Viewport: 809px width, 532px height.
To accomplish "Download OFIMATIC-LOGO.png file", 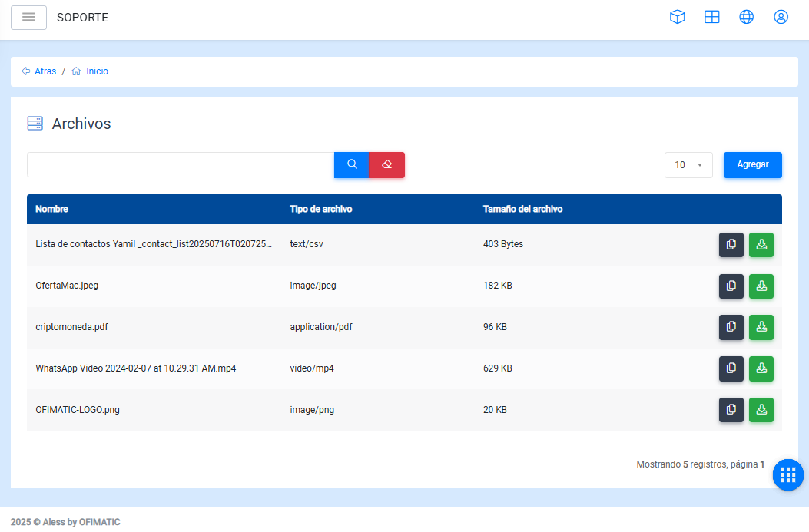I will 761,410.
